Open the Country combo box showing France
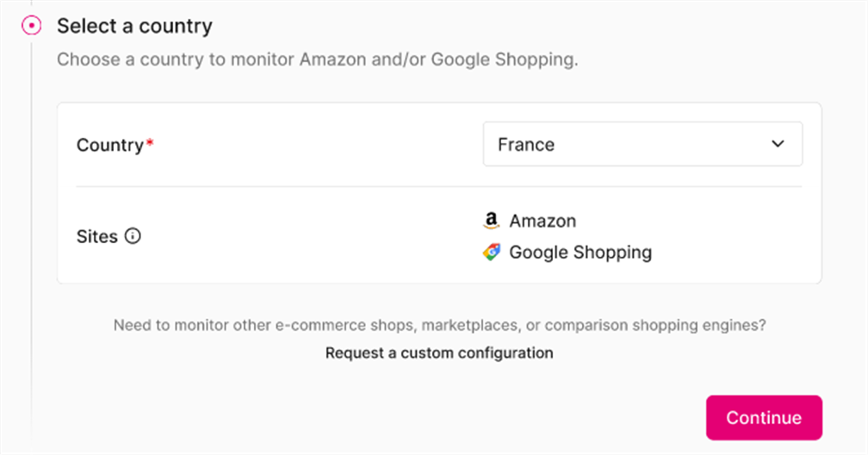This screenshot has height=455, width=868. (x=642, y=144)
